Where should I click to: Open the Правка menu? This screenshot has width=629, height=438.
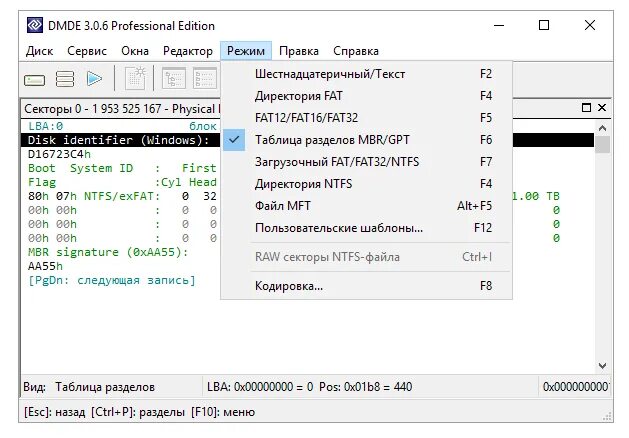coord(299,51)
